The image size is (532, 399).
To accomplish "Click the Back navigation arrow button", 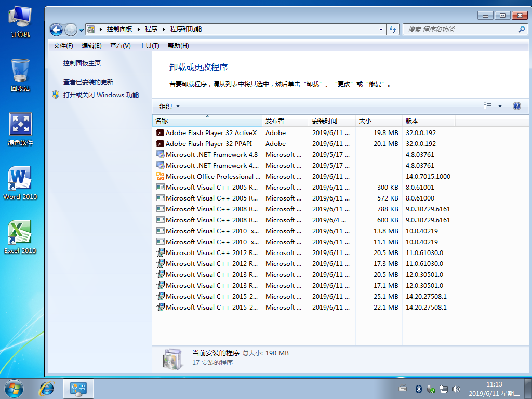I will pos(56,30).
